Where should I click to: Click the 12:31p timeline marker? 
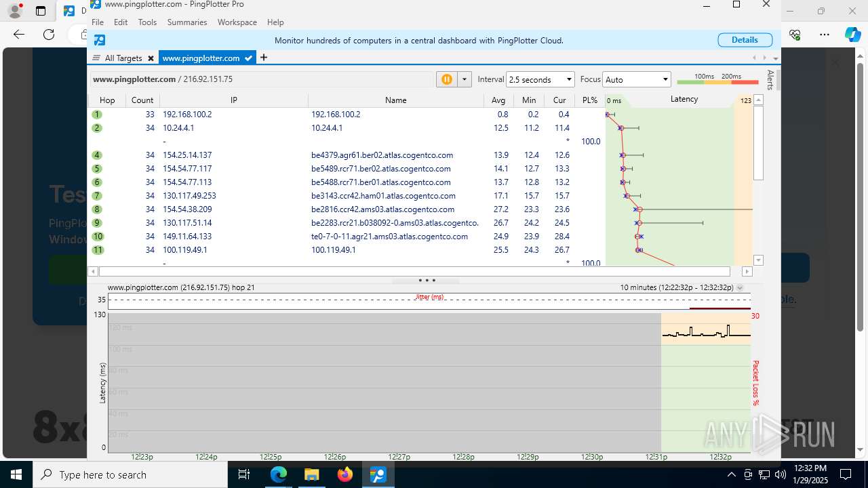(656, 457)
